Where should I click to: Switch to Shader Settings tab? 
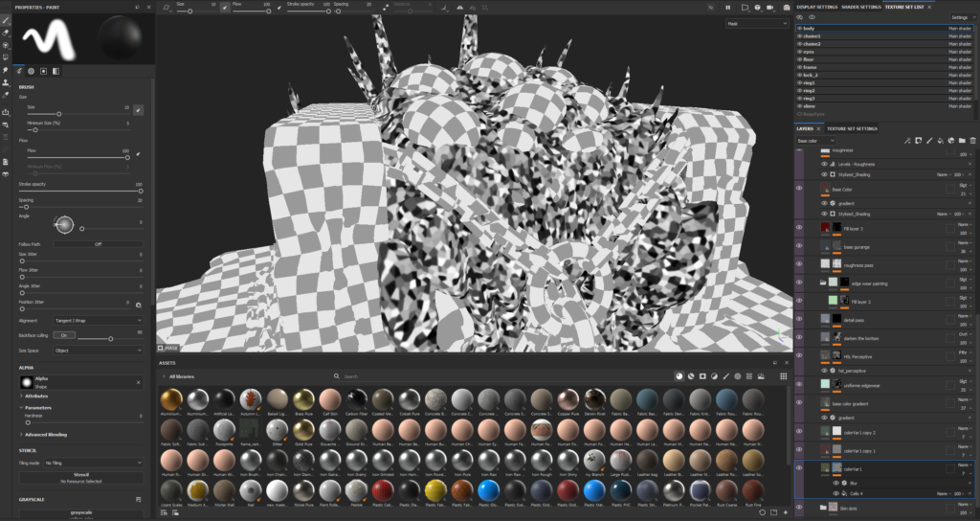tap(860, 7)
